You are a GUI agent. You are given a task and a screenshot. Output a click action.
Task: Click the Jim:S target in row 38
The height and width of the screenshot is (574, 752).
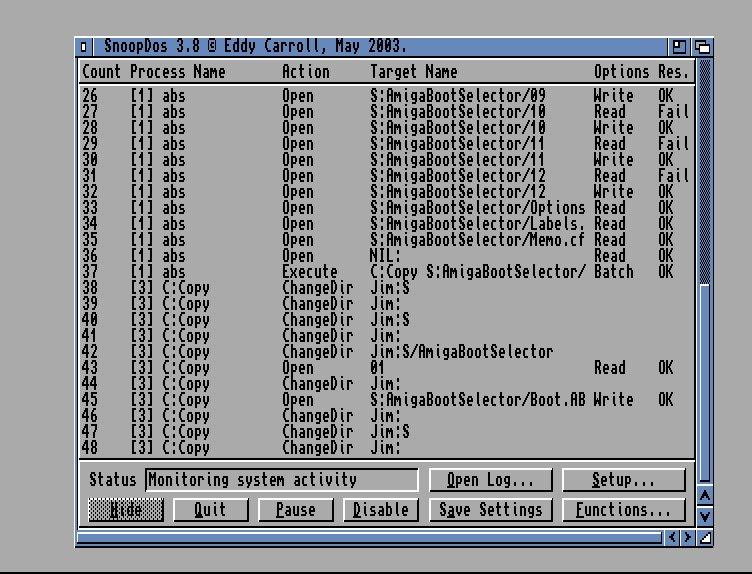[390, 288]
